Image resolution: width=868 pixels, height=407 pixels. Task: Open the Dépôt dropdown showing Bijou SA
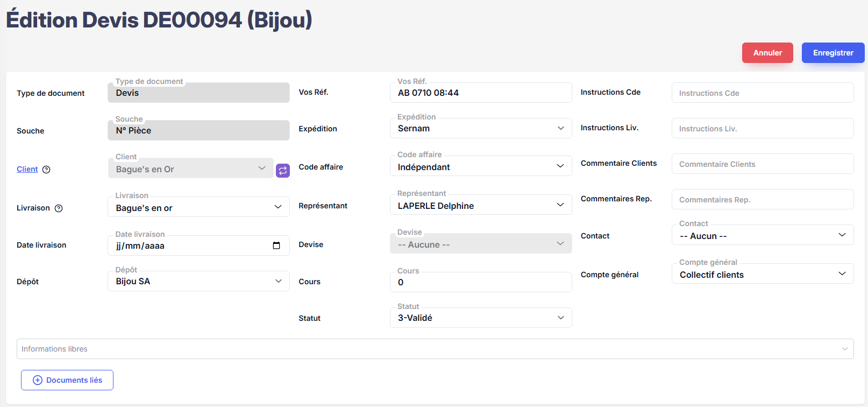[198, 281]
